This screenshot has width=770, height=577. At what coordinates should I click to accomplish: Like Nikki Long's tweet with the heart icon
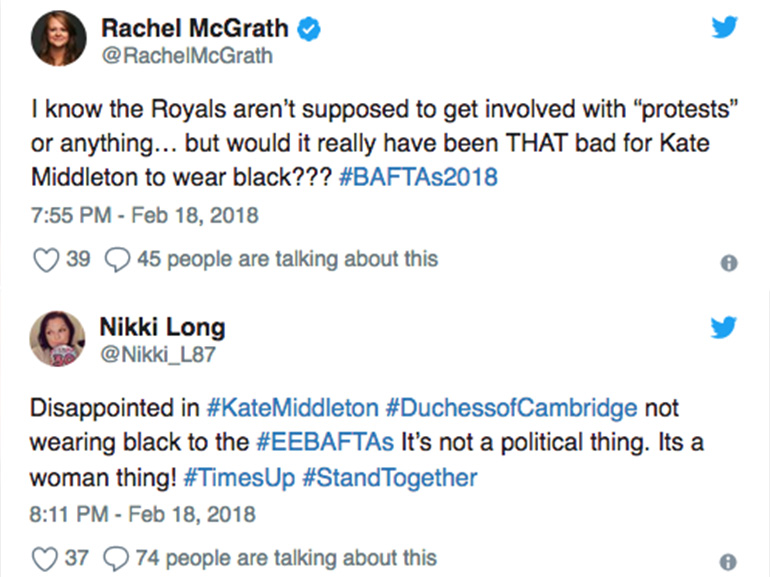point(46,557)
